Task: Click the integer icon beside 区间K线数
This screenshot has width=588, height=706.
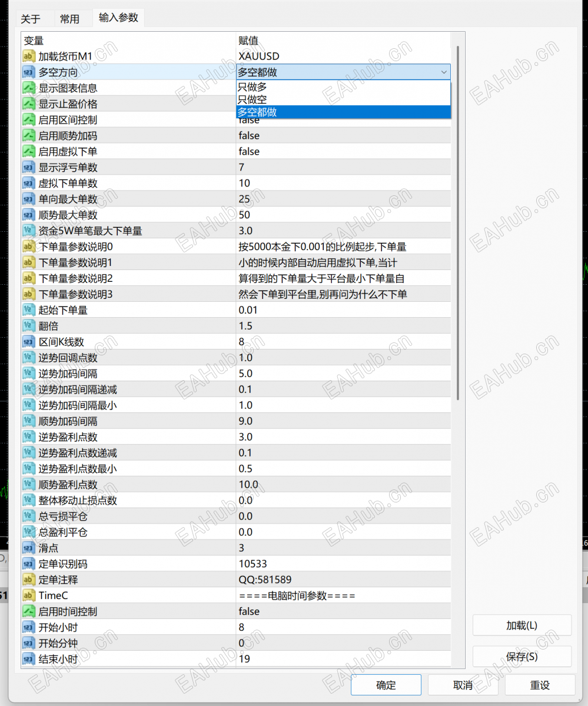Action: click(x=29, y=342)
